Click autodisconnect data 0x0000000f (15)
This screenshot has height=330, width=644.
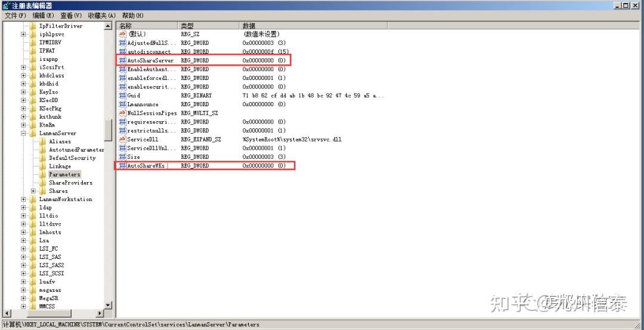266,52
